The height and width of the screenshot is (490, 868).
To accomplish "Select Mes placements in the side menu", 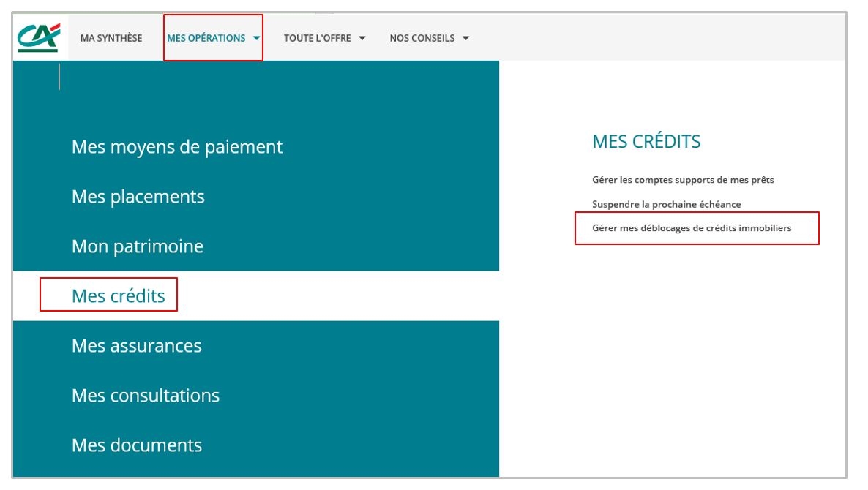I will click(138, 197).
